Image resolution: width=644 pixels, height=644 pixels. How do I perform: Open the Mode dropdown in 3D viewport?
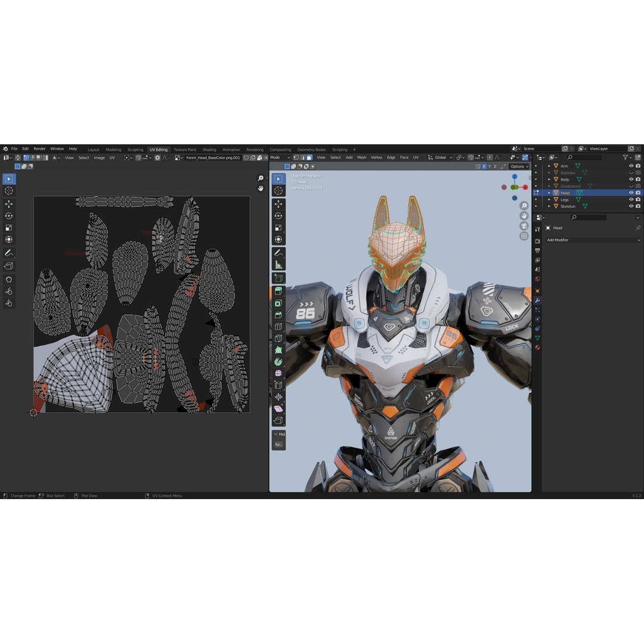(x=280, y=157)
